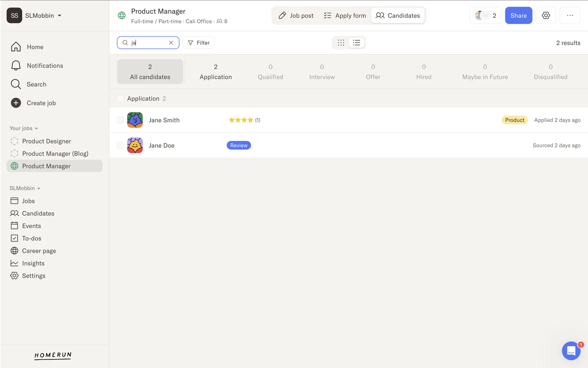Open the Filter button
This screenshot has width=588, height=368.
point(198,43)
